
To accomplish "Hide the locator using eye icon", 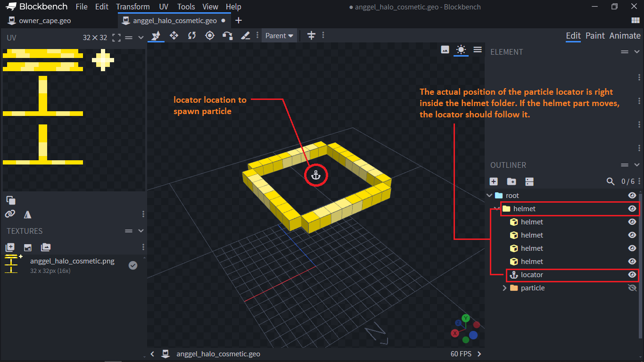I will click(632, 275).
